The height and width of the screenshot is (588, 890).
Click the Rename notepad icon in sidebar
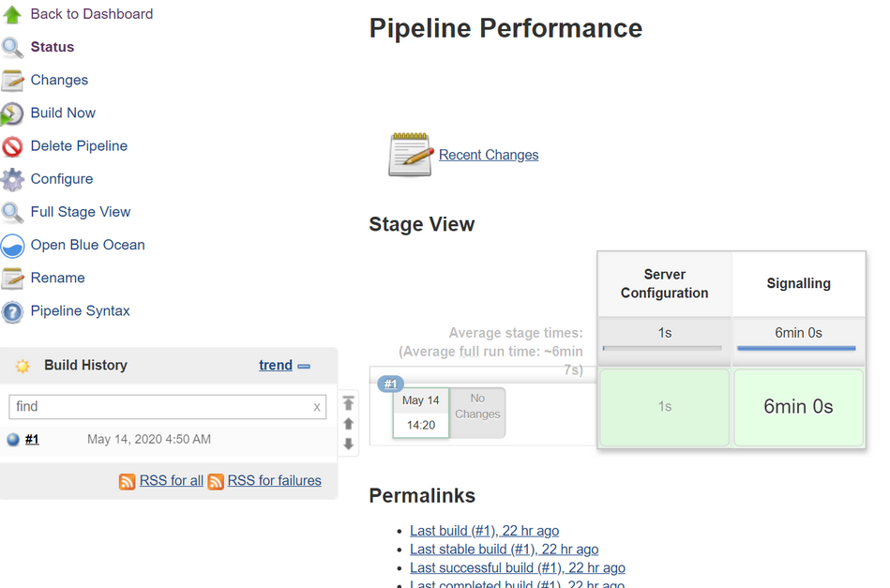coord(12,279)
